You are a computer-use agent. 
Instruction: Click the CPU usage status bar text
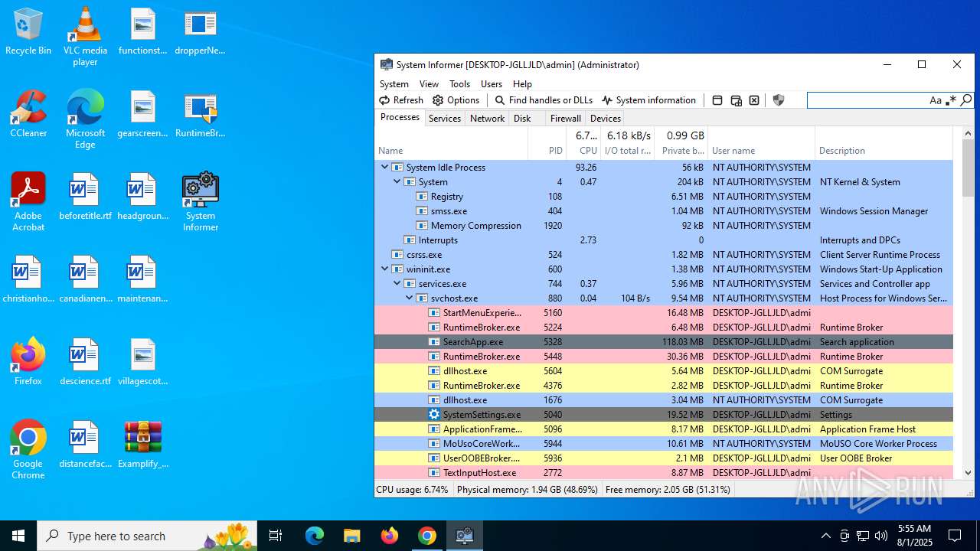[412, 490]
